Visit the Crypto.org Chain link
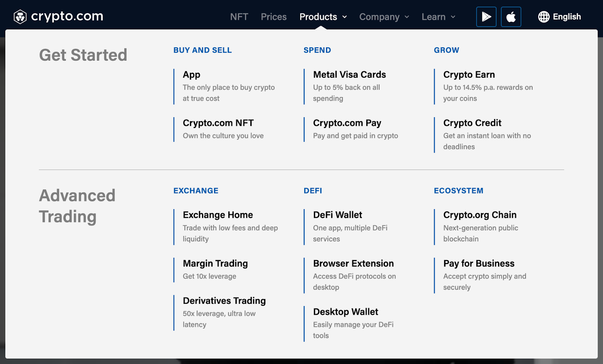This screenshot has height=364, width=603. coord(480,215)
